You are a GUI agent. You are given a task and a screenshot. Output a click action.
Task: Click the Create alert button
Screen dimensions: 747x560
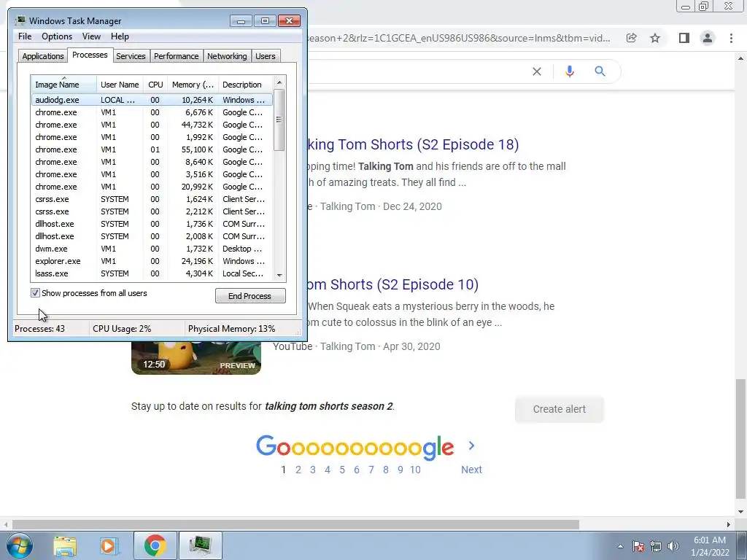pyautogui.click(x=560, y=409)
